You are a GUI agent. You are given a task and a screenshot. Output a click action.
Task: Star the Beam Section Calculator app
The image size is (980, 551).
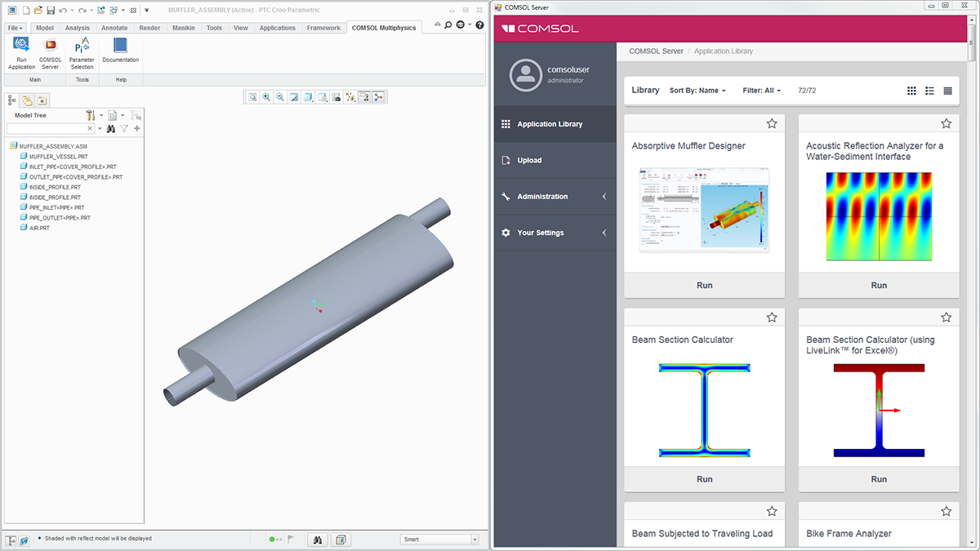(x=771, y=317)
